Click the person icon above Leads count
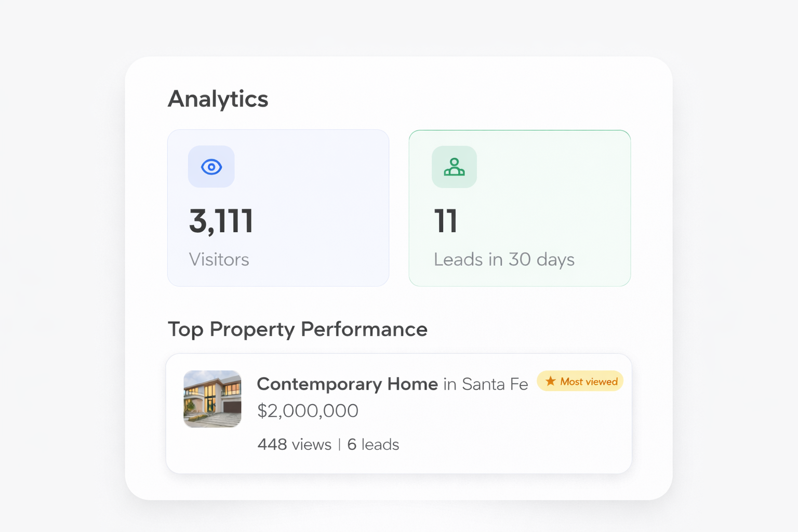This screenshot has width=798, height=532. (x=454, y=167)
